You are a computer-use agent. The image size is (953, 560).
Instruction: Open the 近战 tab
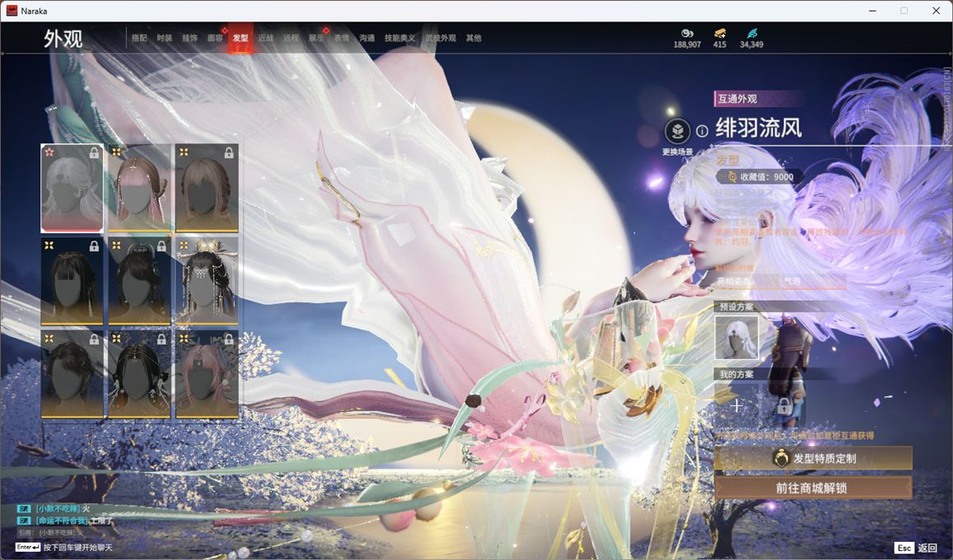(x=265, y=38)
